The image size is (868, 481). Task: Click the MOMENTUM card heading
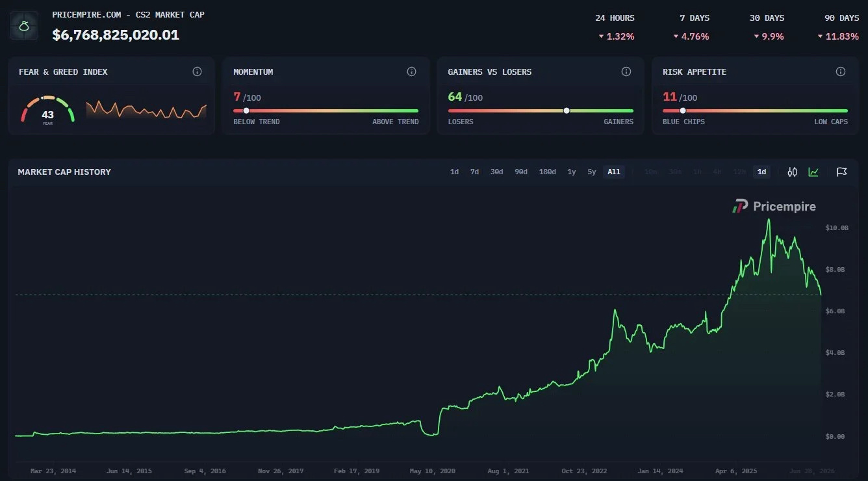(253, 71)
